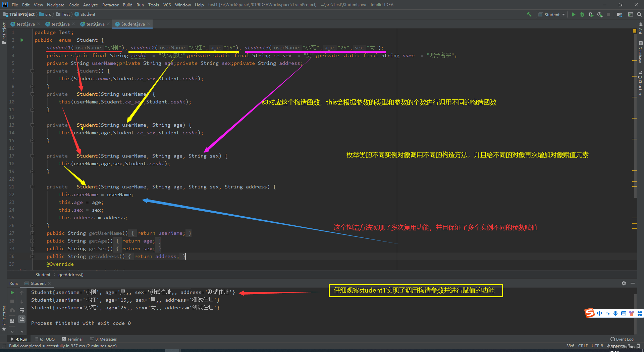Close the test6.java tab

pos(39,24)
